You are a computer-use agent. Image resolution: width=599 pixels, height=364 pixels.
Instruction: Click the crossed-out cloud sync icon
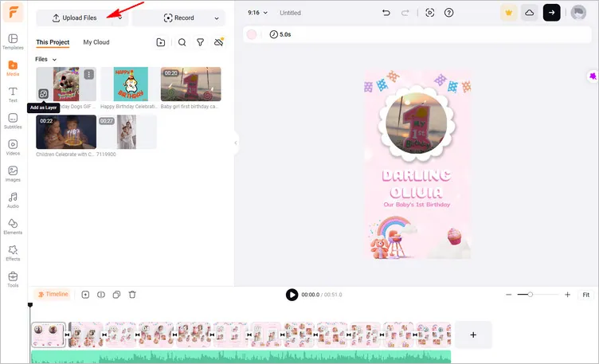click(x=219, y=42)
